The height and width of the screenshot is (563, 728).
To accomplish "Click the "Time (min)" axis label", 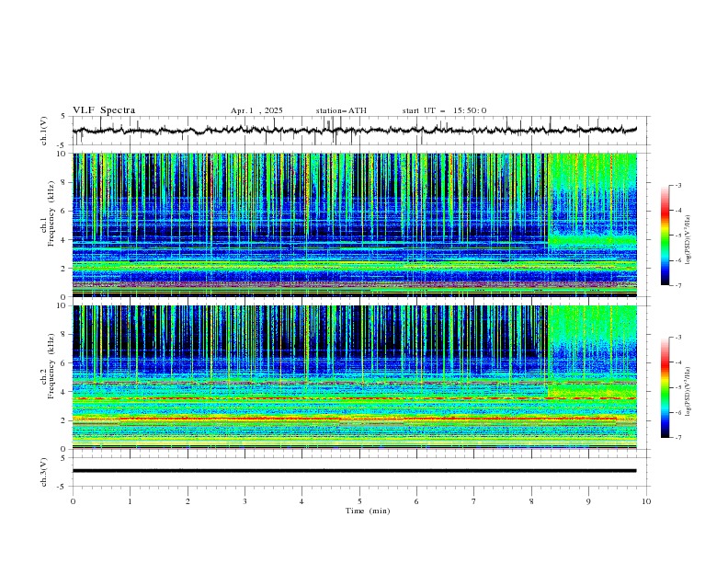I will (368, 511).
